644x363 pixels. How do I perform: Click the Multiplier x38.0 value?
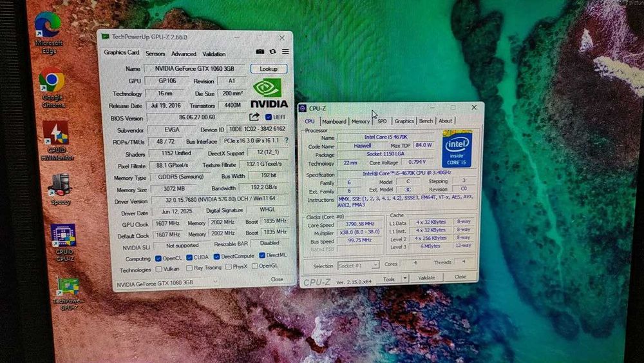(360, 232)
